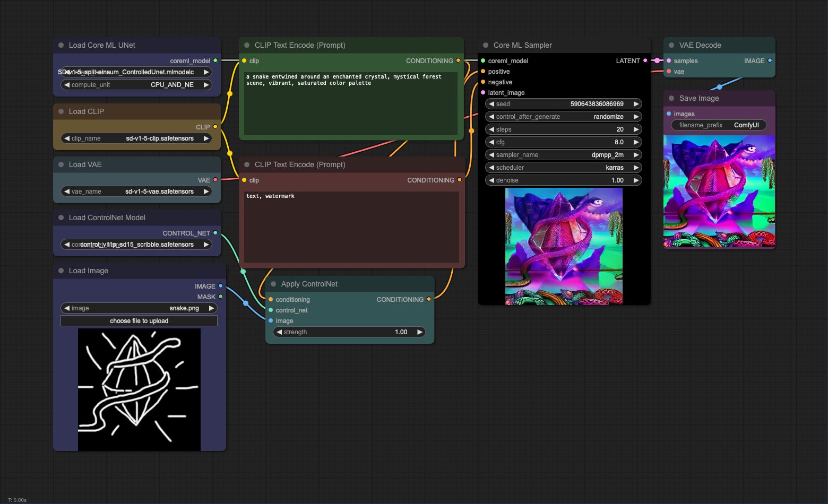The image size is (828, 504).
Task: Collapse the VAE Decode node dot
Action: (671, 46)
